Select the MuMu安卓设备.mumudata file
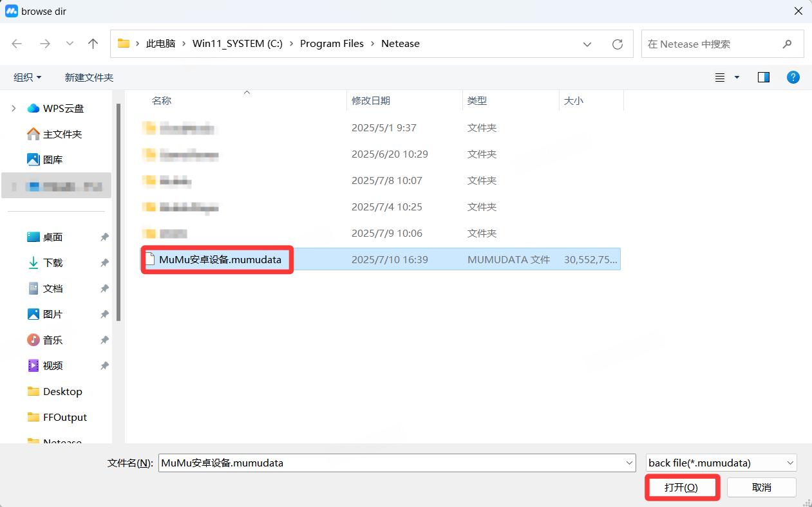 pyautogui.click(x=220, y=260)
